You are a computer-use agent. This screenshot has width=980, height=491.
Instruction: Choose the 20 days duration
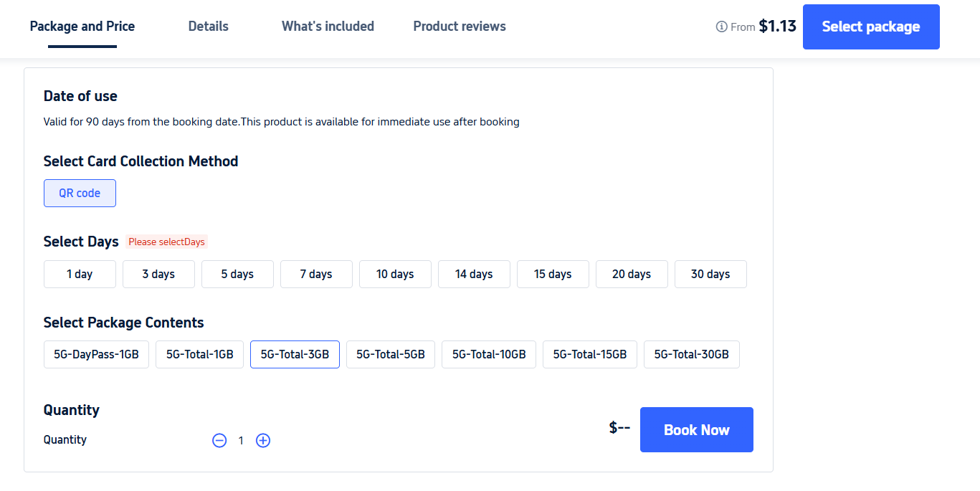click(632, 275)
